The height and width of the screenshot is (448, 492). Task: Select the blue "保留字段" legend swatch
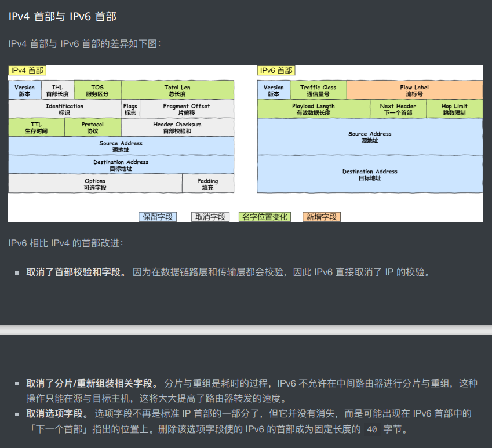coord(158,217)
